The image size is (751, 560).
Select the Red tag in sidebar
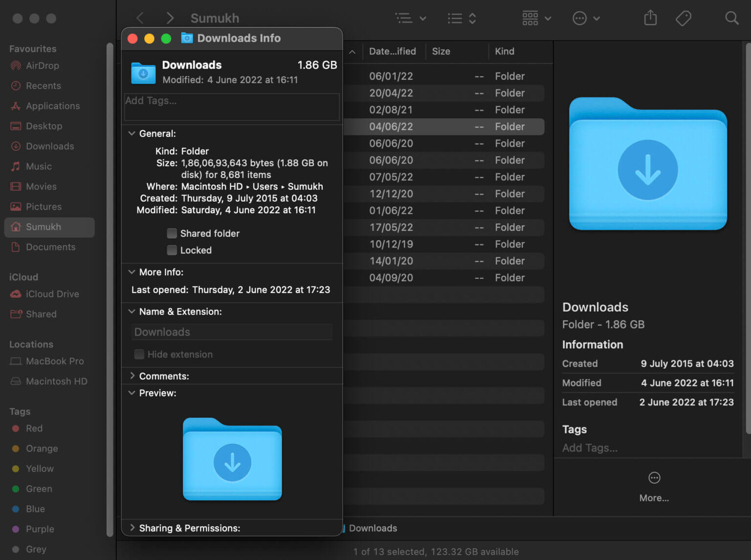(34, 428)
